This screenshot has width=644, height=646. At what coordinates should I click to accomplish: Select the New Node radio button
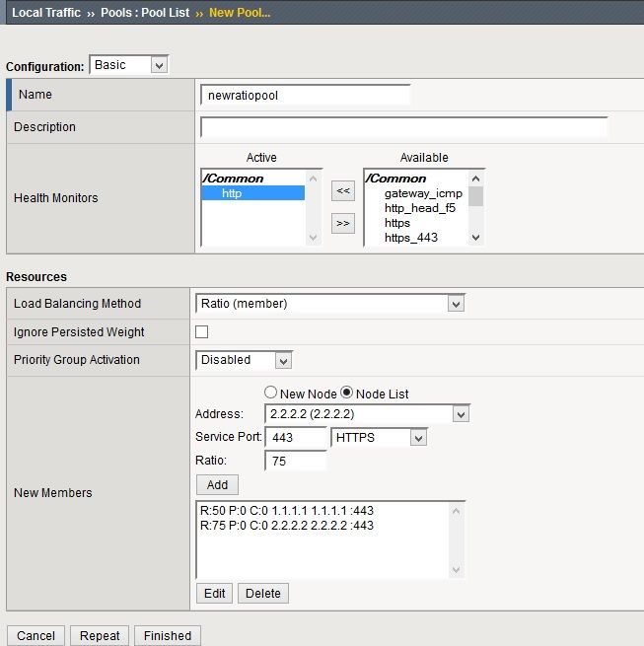[x=270, y=394]
